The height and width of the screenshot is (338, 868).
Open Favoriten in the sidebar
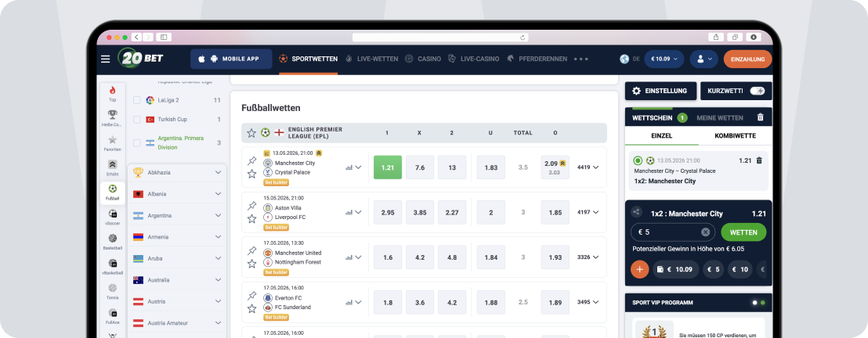point(112,143)
